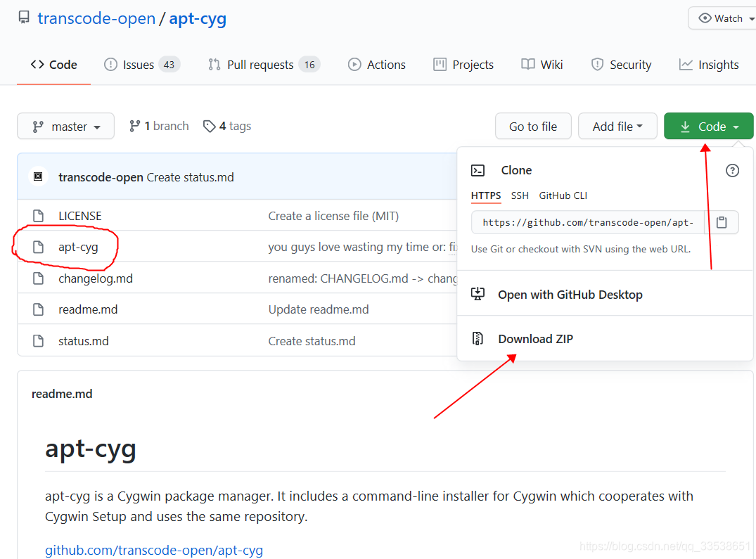Click the clone URL input field
The height and width of the screenshot is (559, 756).
tap(588, 222)
